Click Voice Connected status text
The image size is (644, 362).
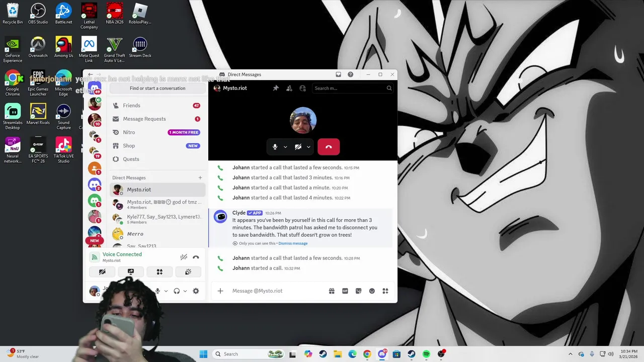[122, 254]
